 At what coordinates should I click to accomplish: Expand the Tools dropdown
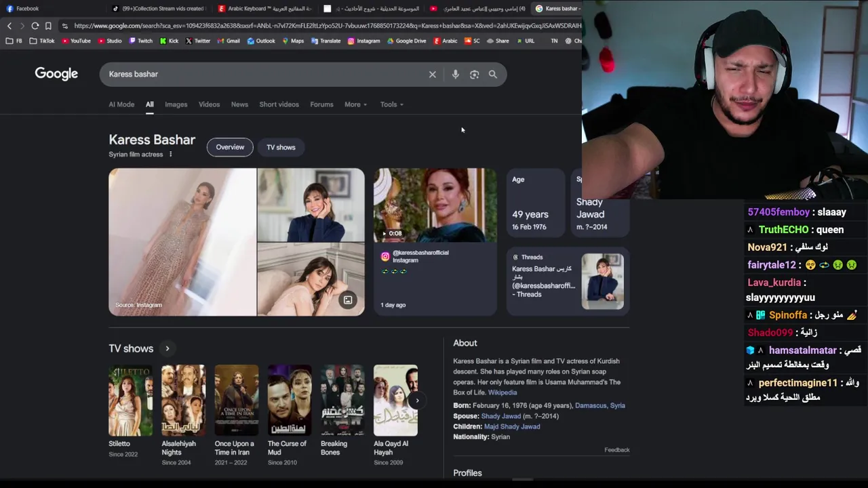[391, 104]
